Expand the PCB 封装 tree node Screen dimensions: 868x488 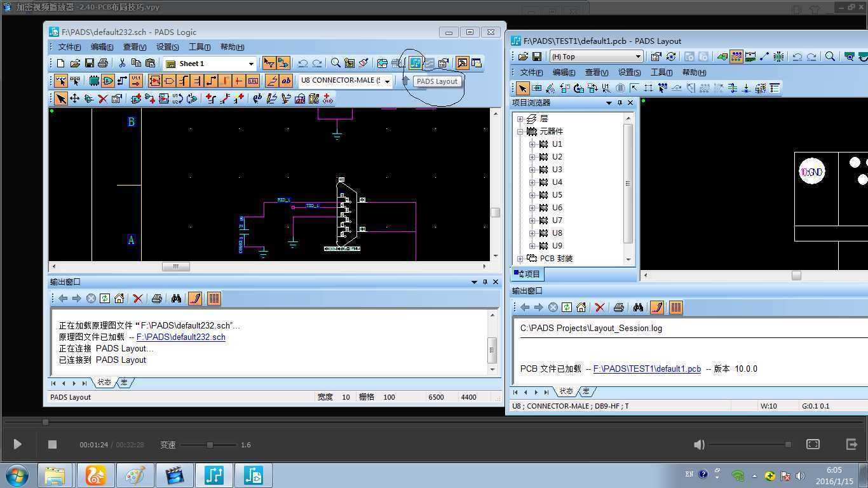pos(520,259)
